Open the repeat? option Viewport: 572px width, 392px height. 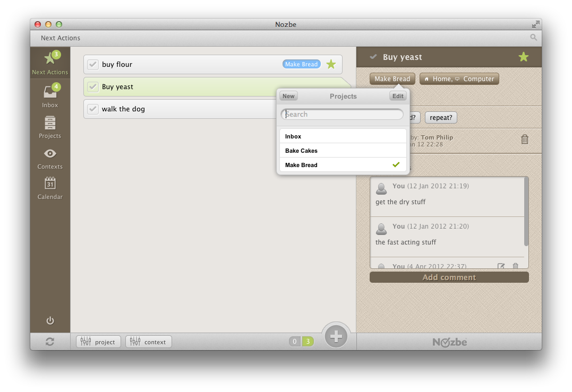click(441, 117)
